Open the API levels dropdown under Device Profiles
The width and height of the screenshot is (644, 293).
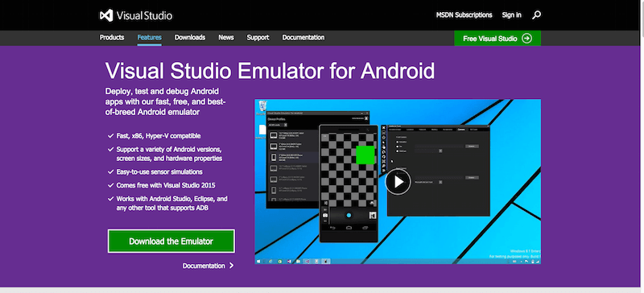click(x=286, y=125)
